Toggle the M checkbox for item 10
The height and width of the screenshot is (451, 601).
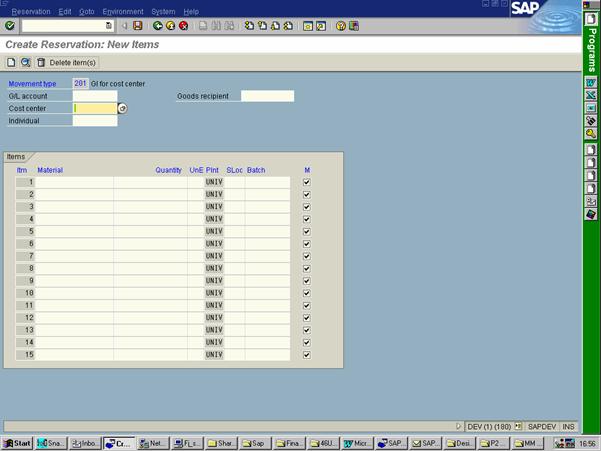click(307, 293)
